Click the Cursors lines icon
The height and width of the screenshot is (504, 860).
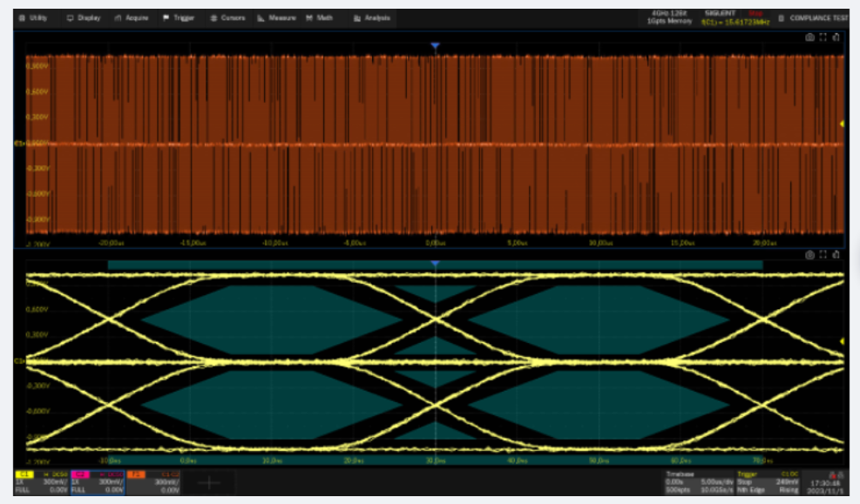213,18
